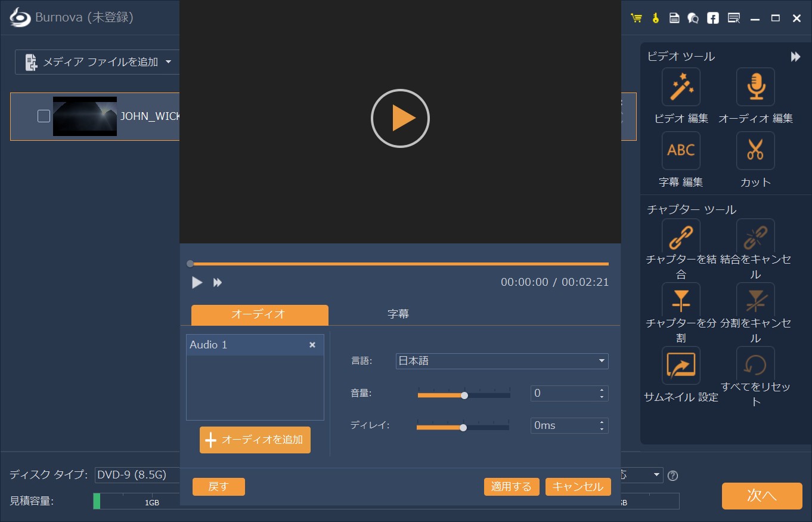Click the オーディオを追加 button
812x522 pixels.
pyautogui.click(x=255, y=440)
